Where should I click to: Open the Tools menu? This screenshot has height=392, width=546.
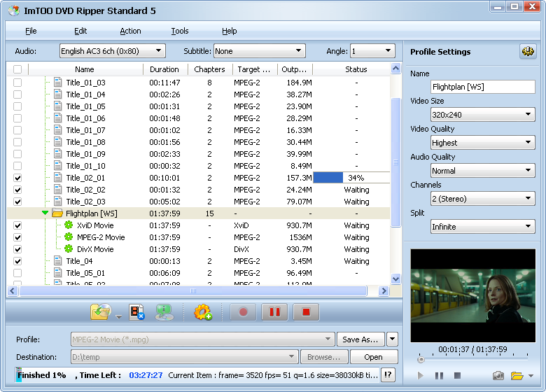pos(180,31)
